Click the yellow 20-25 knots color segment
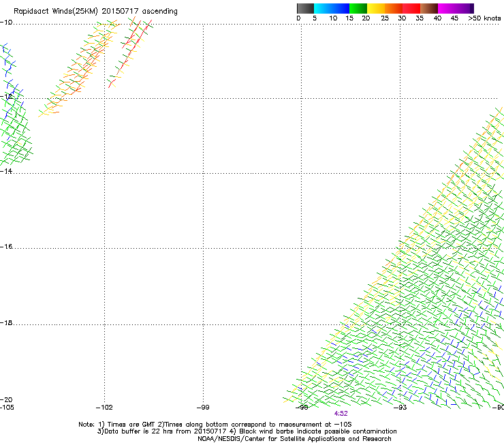 point(376,8)
